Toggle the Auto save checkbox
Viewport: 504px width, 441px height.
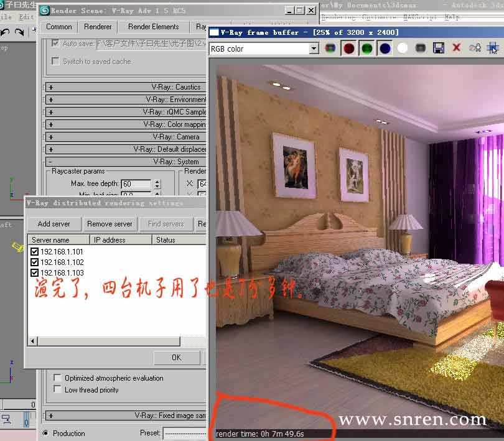click(x=55, y=43)
